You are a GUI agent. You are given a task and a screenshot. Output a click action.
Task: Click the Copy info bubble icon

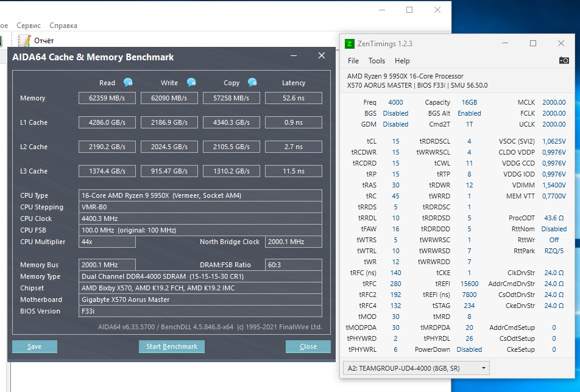click(x=252, y=82)
